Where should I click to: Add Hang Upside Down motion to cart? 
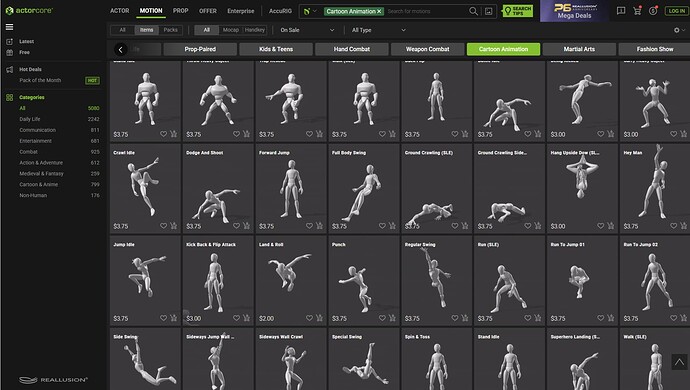click(x=610, y=226)
